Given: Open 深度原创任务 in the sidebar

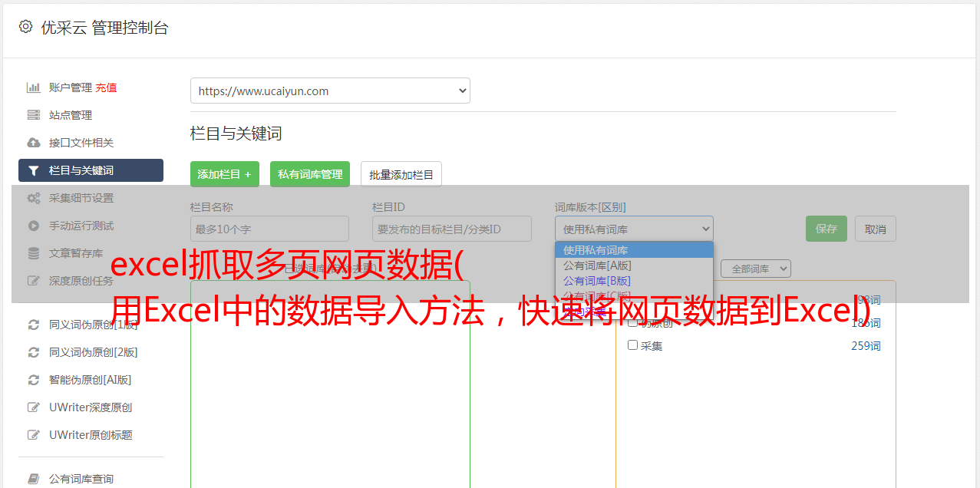Looking at the screenshot, I should (81, 281).
